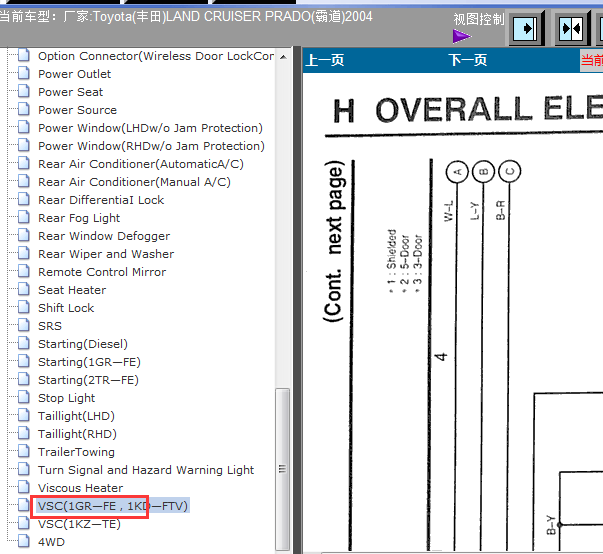Select VSC(1KZ-TE) in the tree
This screenshot has width=603, height=554.
[x=79, y=524]
